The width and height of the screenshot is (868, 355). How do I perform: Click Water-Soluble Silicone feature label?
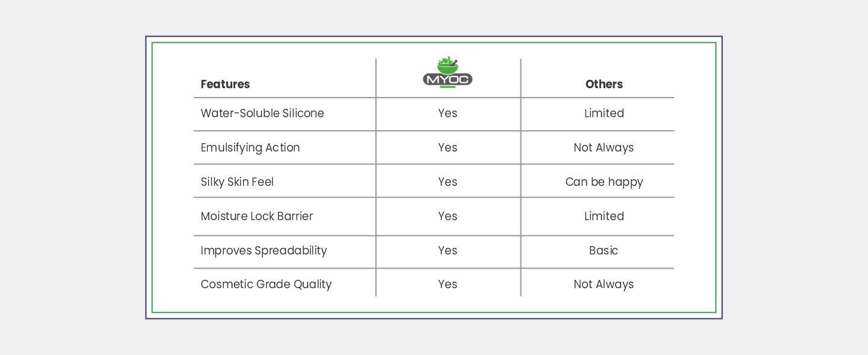pyautogui.click(x=262, y=113)
